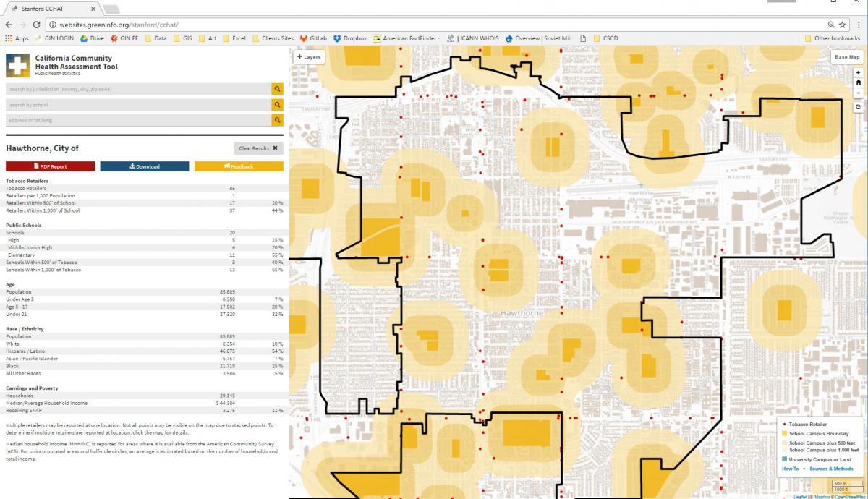This screenshot has height=499, width=868.
Task: Click the Median/Average Household Income row
Action: pyautogui.click(x=145, y=403)
